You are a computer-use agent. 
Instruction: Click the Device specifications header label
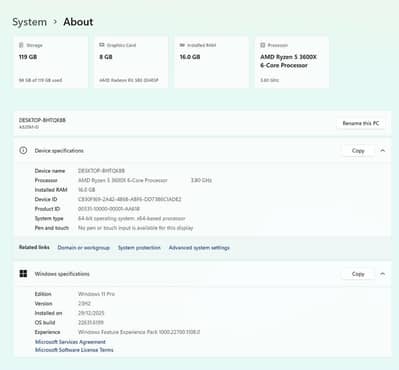pos(59,151)
